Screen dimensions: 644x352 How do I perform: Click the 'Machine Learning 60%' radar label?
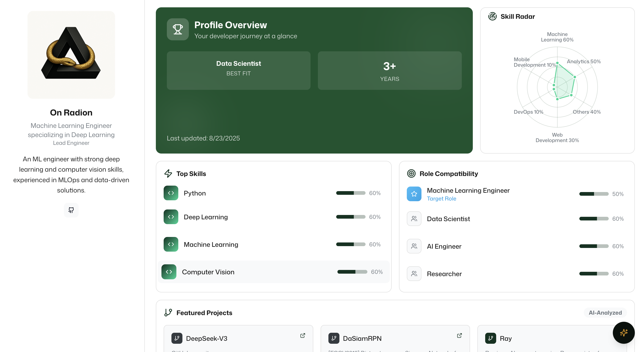557,37
